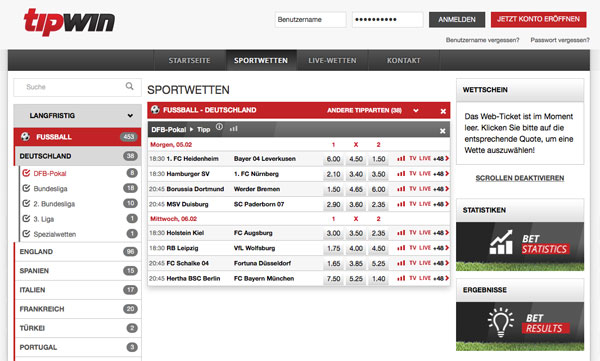Viewport: 600px width, 361px height.
Task: Click bar chart icon in DFB-Pokal header
Action: coord(233,129)
